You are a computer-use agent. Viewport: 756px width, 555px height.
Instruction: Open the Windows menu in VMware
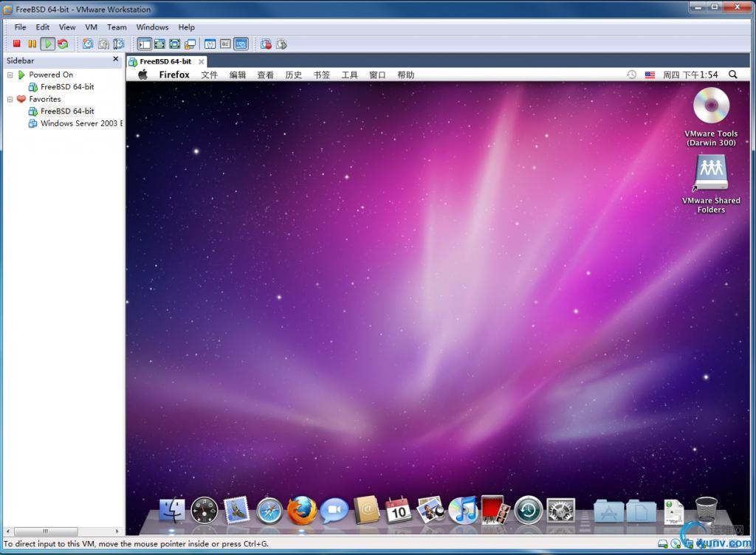152,27
